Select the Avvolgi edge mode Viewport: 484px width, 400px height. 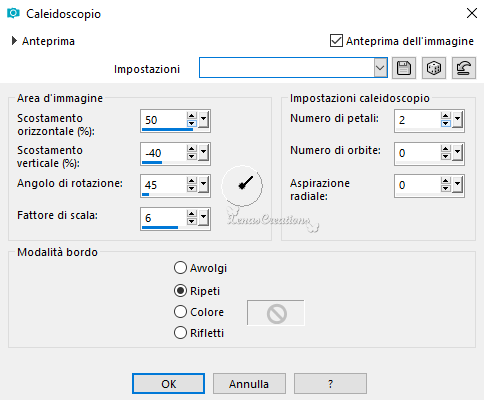180,268
